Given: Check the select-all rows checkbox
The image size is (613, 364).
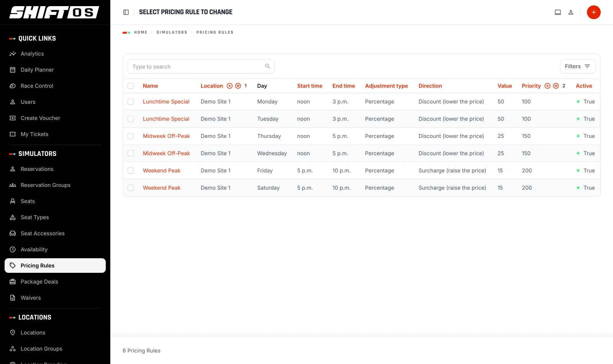Looking at the screenshot, I should click(x=131, y=86).
